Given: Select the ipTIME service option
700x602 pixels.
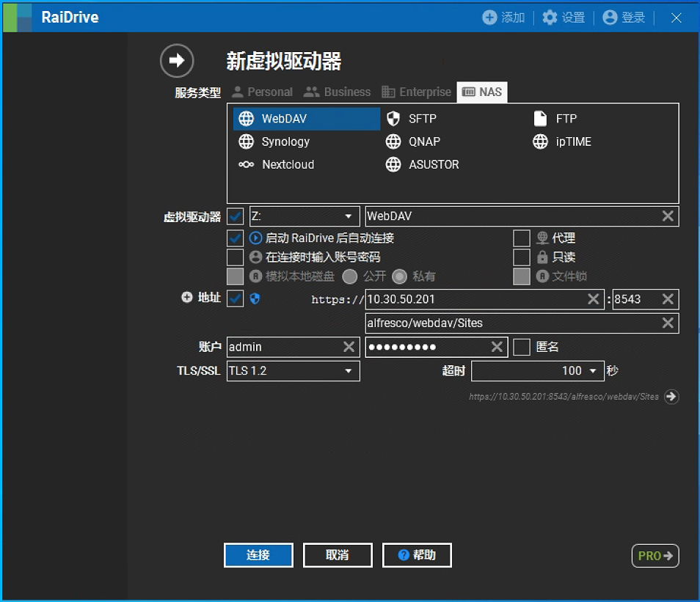Looking at the screenshot, I should (x=563, y=142).
